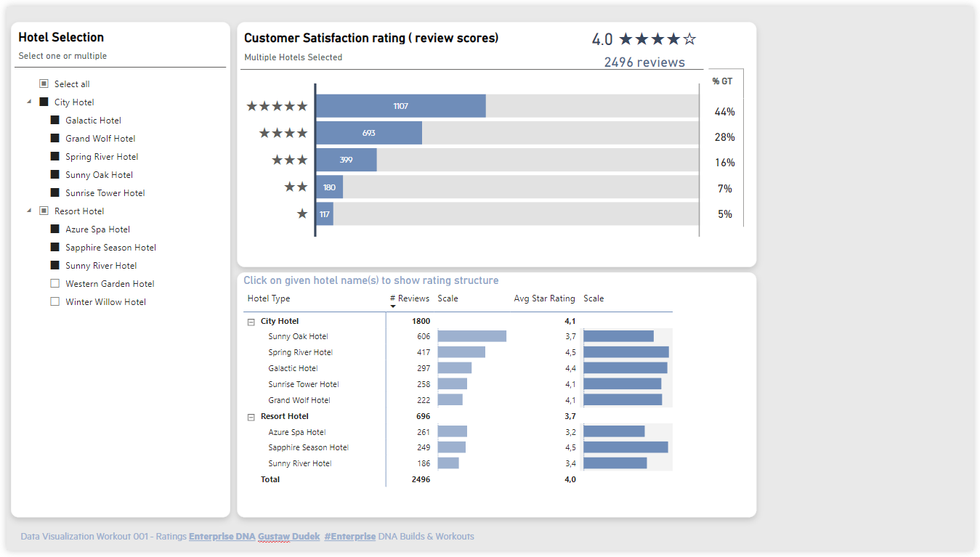Screen dimensions: 980x557
Task: Collapse Resort Hotel row in the table
Action: pyautogui.click(x=251, y=417)
